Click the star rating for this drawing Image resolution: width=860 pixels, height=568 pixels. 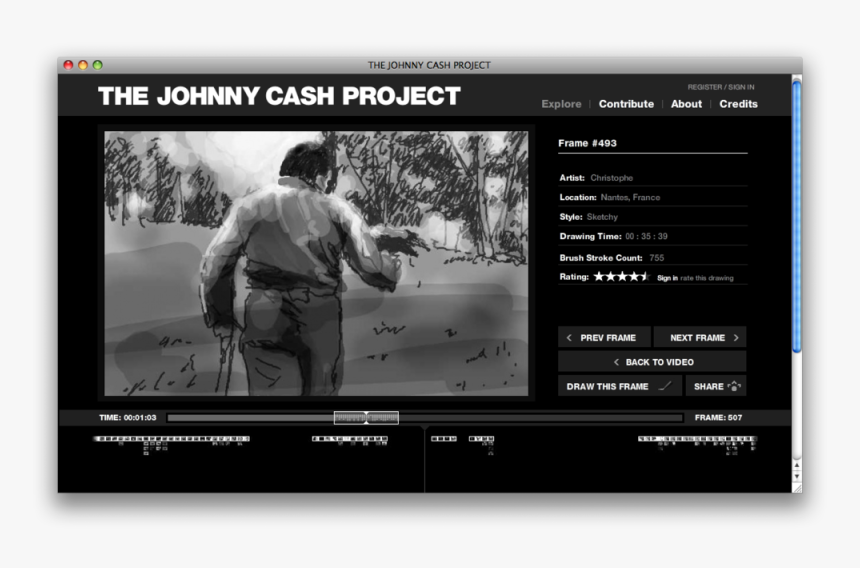(621, 276)
